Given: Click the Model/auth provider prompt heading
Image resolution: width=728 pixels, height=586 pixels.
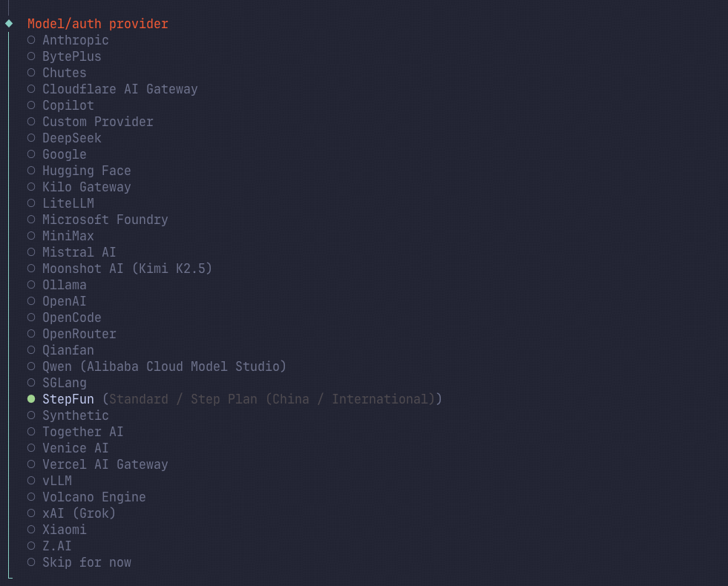Looking at the screenshot, I should (x=97, y=24).
